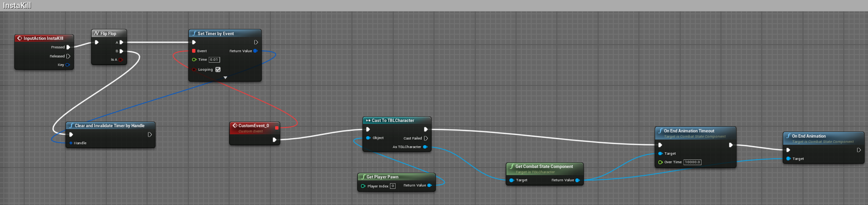Select the rightmost On End Animation node title
Screen dimensions: 868x205
(x=809, y=136)
